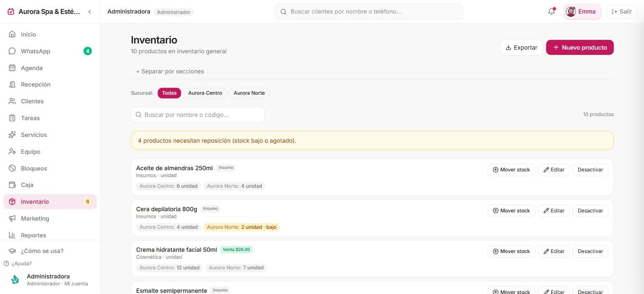Open the Caja wallet icon

[12, 185]
